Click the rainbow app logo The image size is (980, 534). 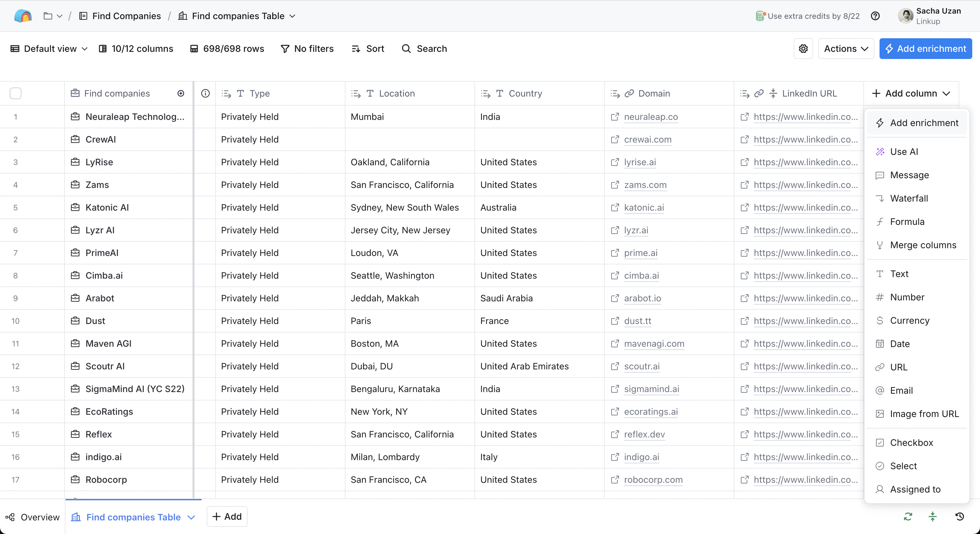(23, 16)
